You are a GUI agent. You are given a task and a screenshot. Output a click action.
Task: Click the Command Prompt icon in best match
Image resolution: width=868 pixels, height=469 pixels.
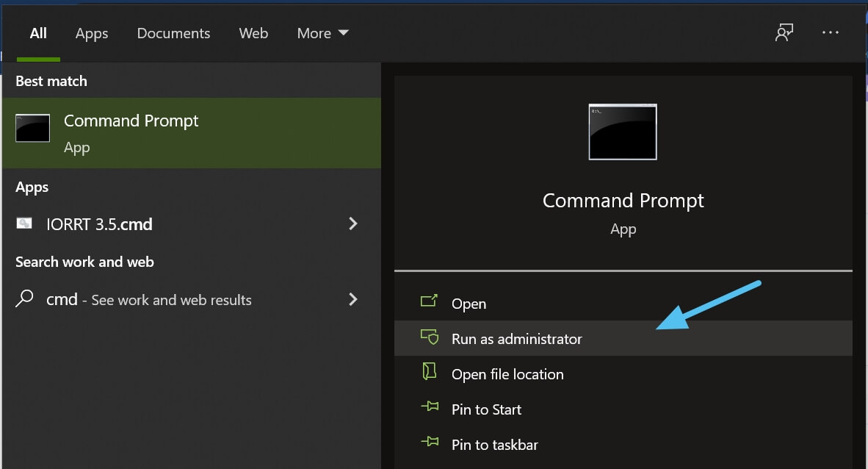coord(32,128)
